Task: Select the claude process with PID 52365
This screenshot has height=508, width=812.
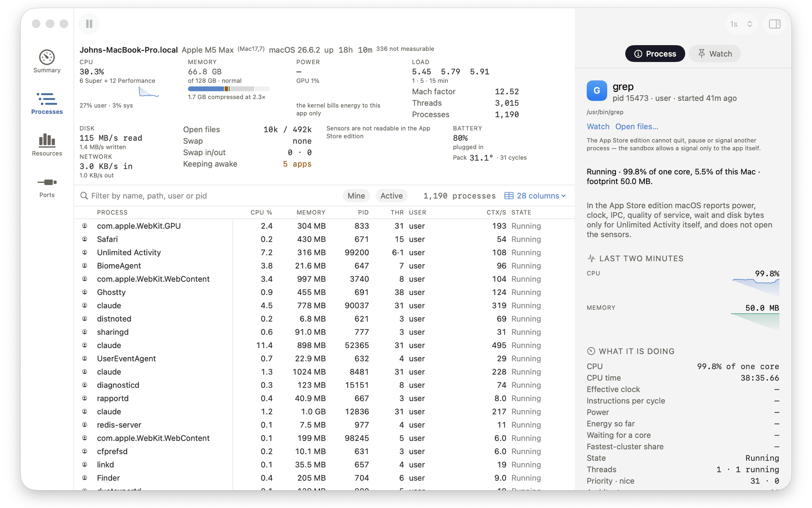Action: click(324, 345)
